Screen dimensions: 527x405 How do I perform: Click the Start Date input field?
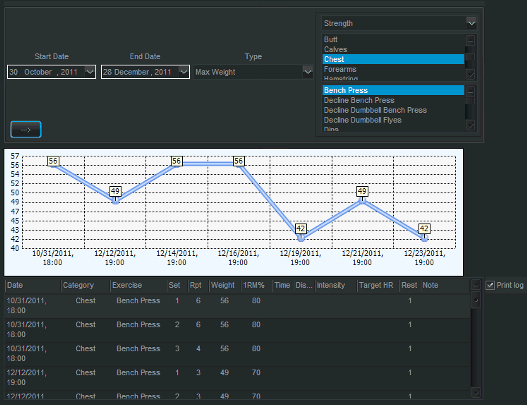click(51, 72)
